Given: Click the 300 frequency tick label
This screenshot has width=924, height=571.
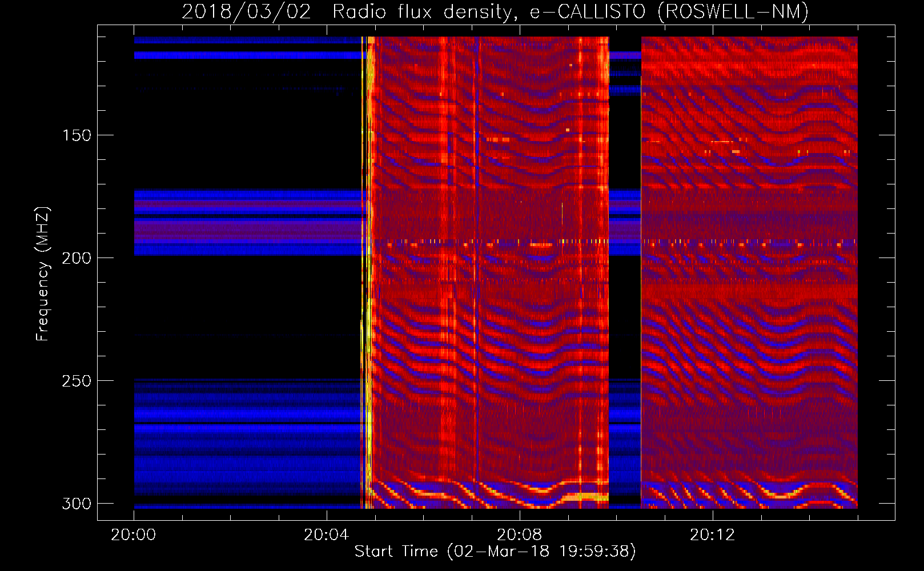Looking at the screenshot, I should click(x=77, y=504).
